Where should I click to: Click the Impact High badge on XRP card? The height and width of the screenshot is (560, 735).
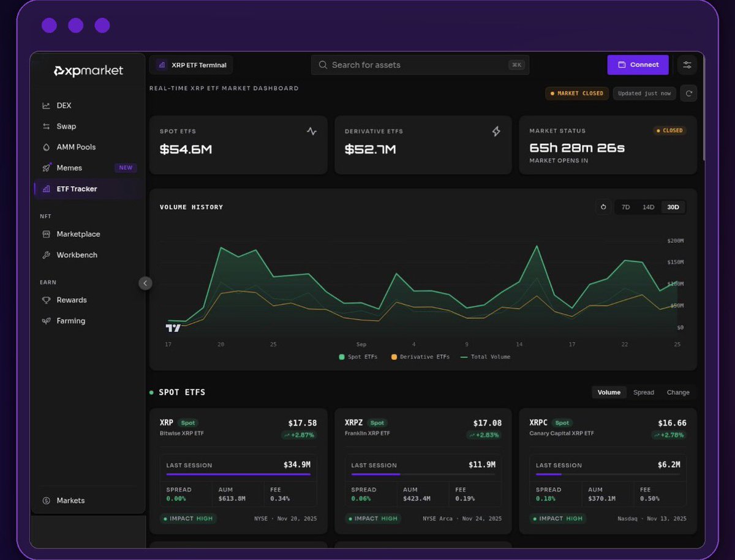[x=188, y=518]
